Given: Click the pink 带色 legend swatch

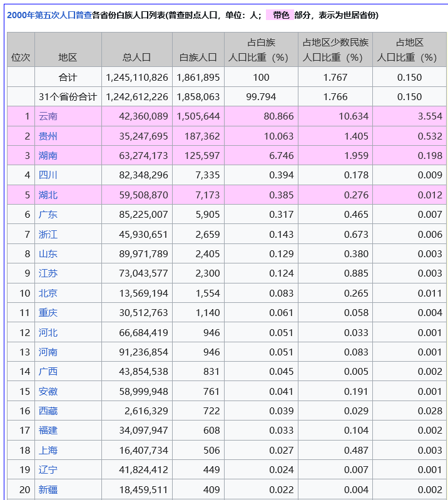Looking at the screenshot, I should 280,15.
